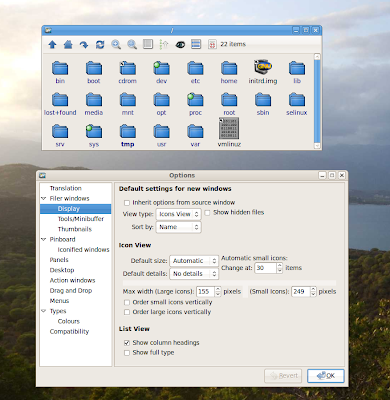
Task: Click the refresh directory icon
Action: (x=100, y=44)
